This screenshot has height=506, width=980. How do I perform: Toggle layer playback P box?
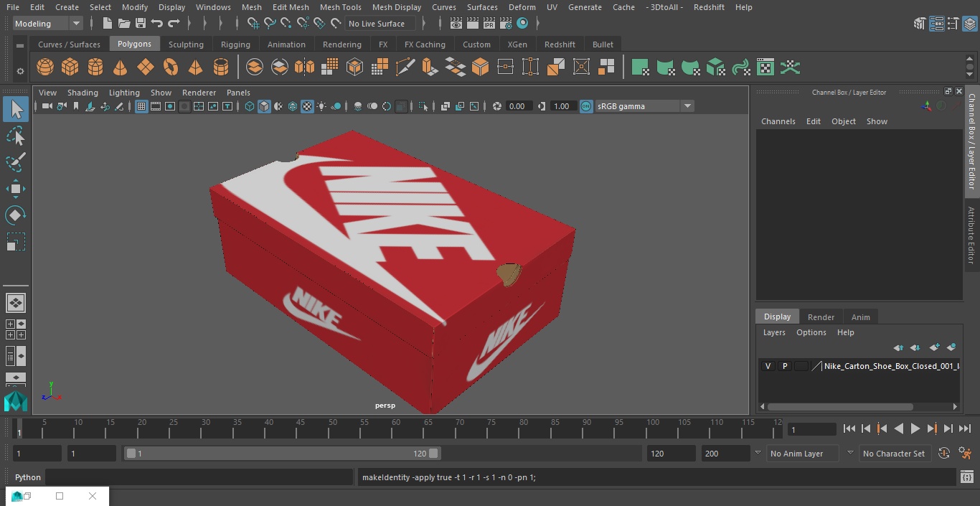coord(785,366)
